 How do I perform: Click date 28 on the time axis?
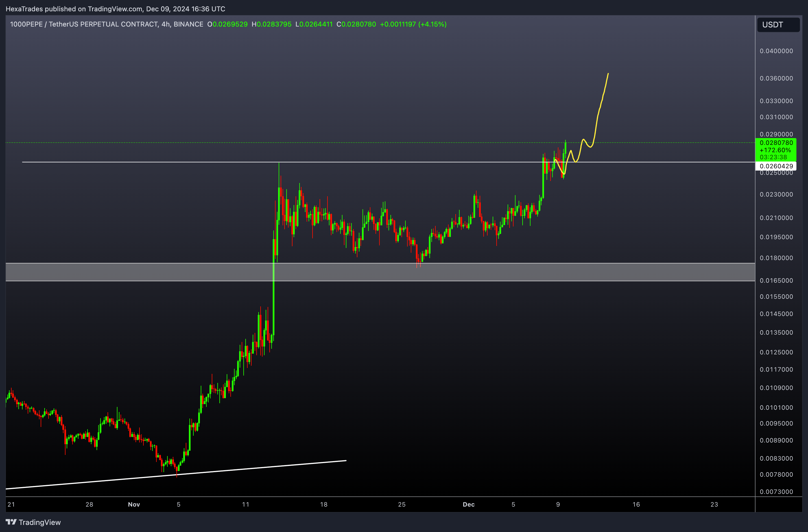tap(89, 505)
